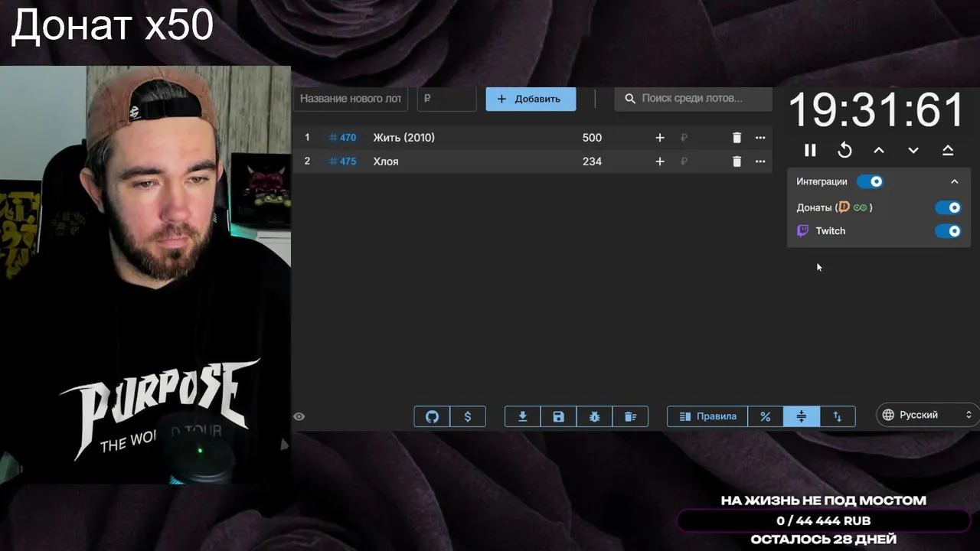Viewport: 980px width, 551px height.
Task: Click the sort arrows button
Action: point(838,416)
